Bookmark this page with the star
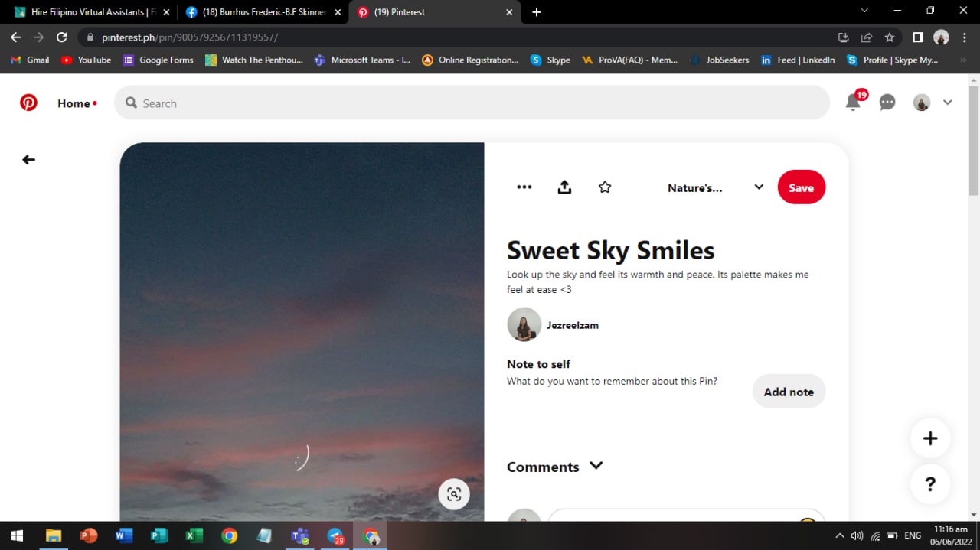Image resolution: width=980 pixels, height=550 pixels. coord(889,37)
